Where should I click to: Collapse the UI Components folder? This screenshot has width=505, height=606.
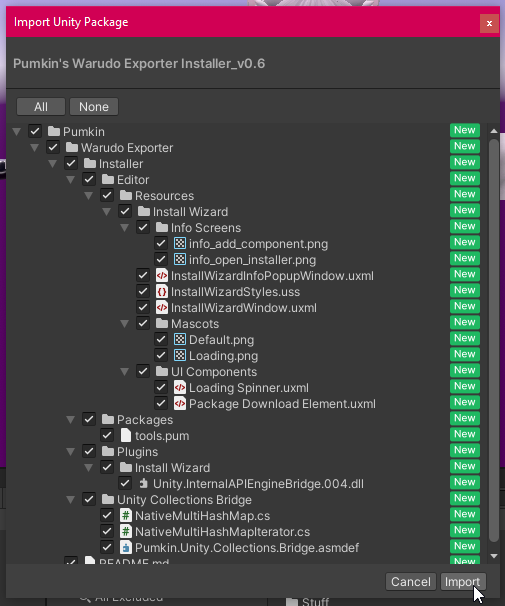pyautogui.click(x=124, y=372)
